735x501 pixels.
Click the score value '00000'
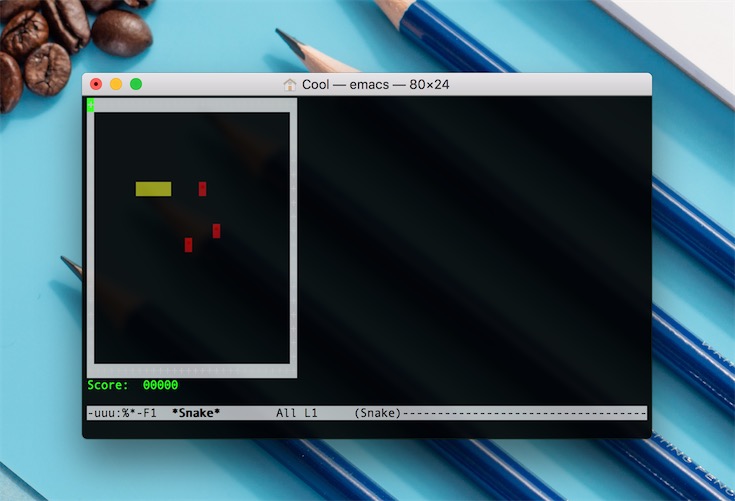(x=160, y=385)
